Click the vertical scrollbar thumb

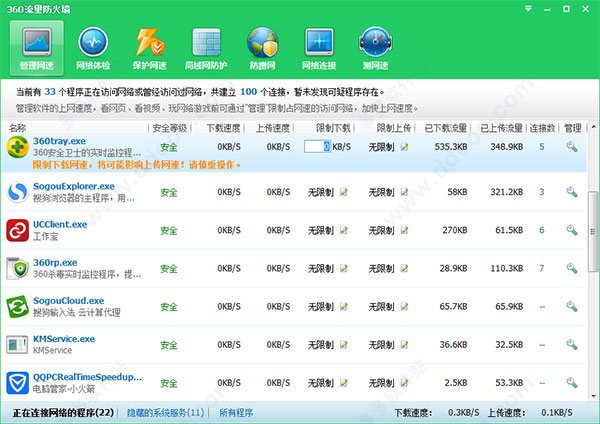click(593, 232)
